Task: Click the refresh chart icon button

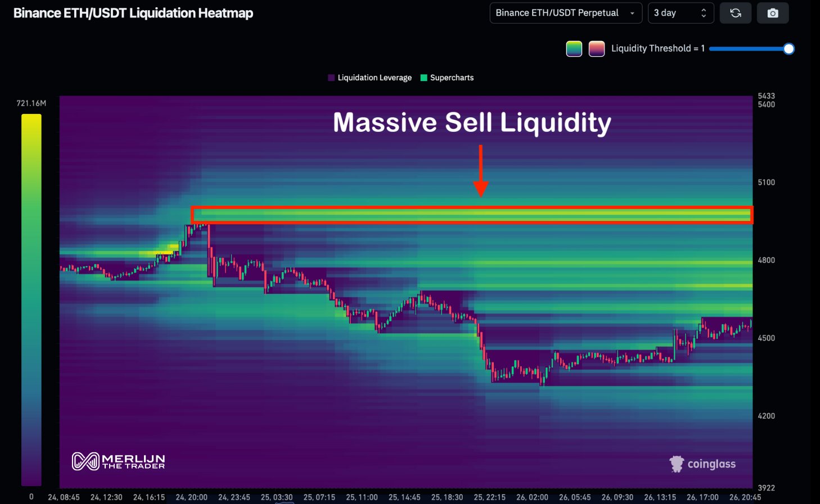Action: pyautogui.click(x=735, y=13)
